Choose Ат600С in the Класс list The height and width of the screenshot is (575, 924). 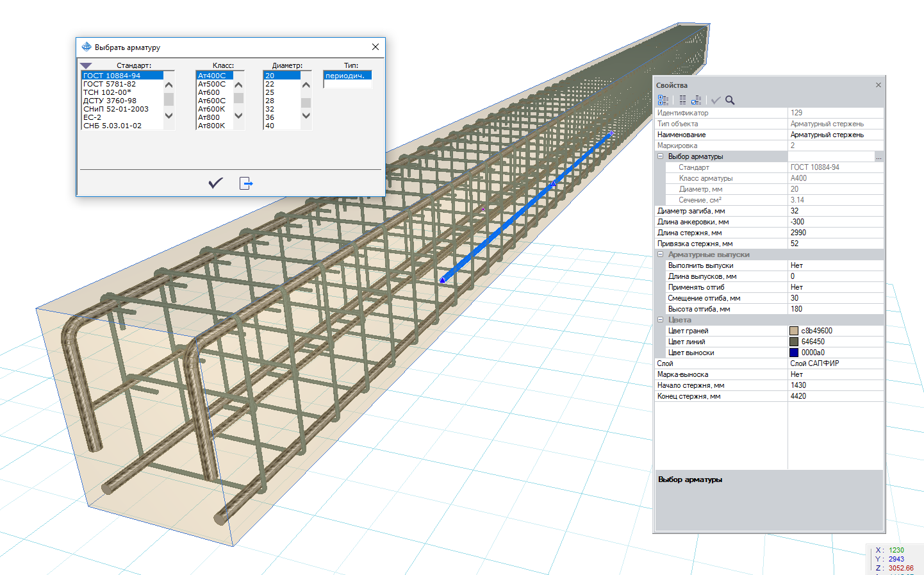(x=211, y=101)
